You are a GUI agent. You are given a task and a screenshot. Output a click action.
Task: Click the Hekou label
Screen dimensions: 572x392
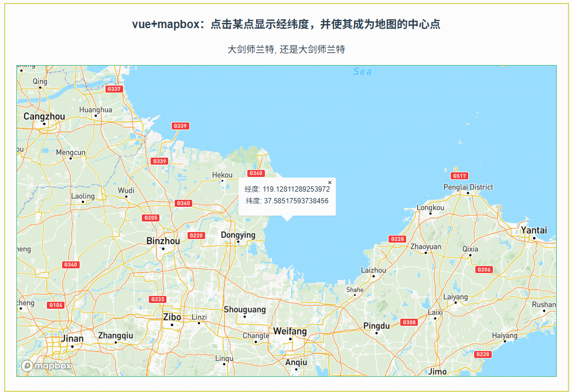click(222, 175)
